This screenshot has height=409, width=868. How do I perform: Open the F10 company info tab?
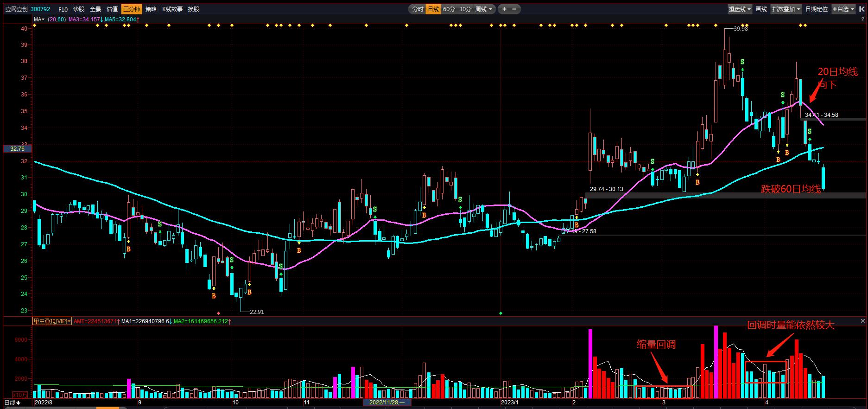63,9
